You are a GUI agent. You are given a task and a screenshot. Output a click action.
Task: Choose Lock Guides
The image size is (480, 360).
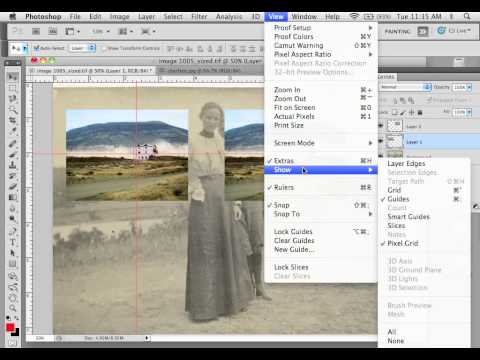pyautogui.click(x=321, y=232)
